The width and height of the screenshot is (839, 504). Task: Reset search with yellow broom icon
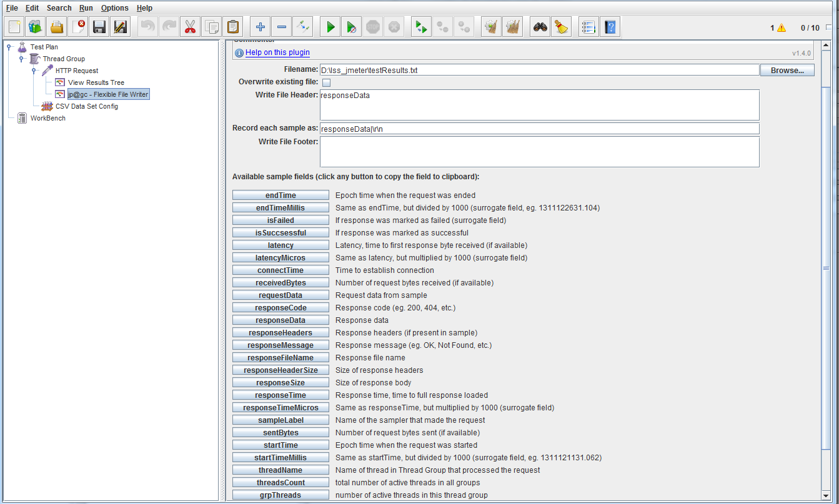pyautogui.click(x=562, y=27)
